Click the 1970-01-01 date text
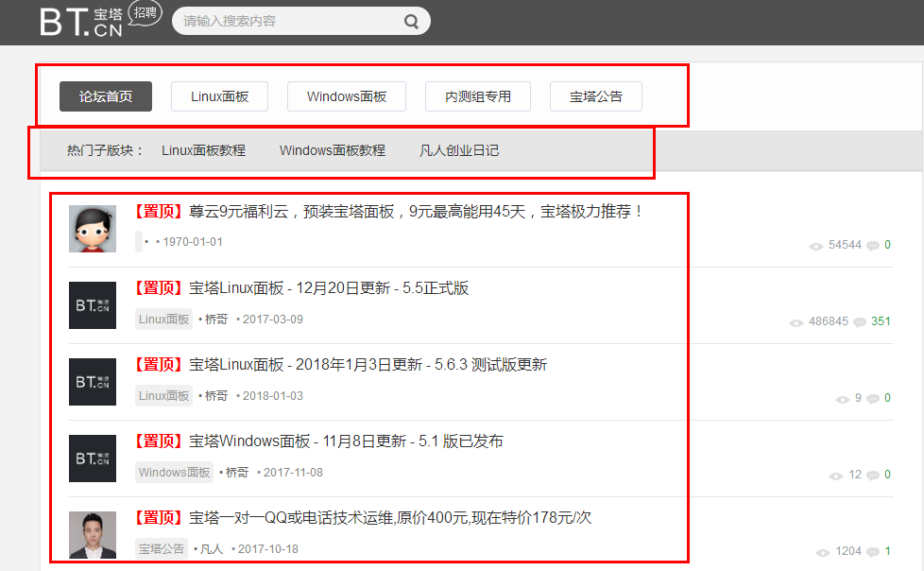This screenshot has width=924, height=571. (193, 242)
